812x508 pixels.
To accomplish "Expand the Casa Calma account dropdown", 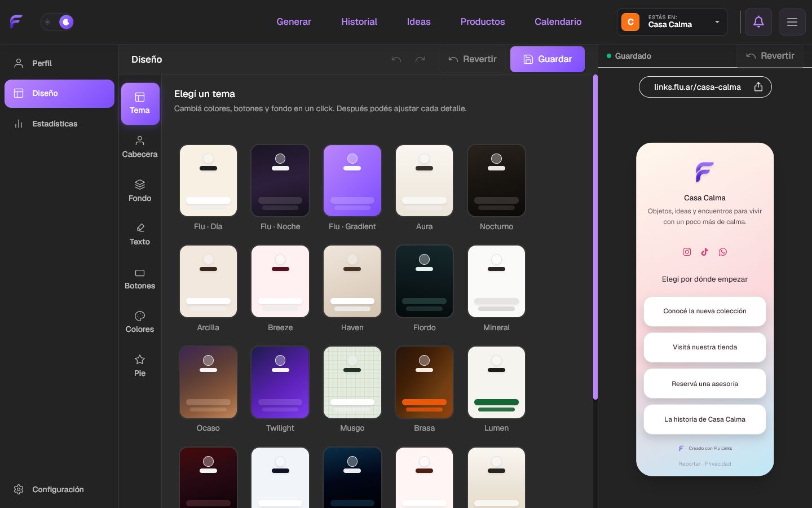I will tap(672, 22).
